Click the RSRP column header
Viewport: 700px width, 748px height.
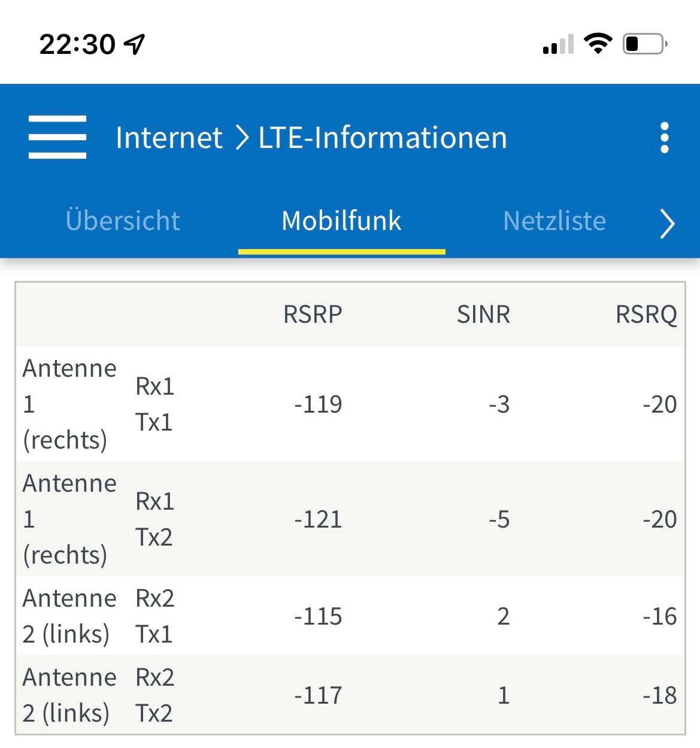[313, 314]
